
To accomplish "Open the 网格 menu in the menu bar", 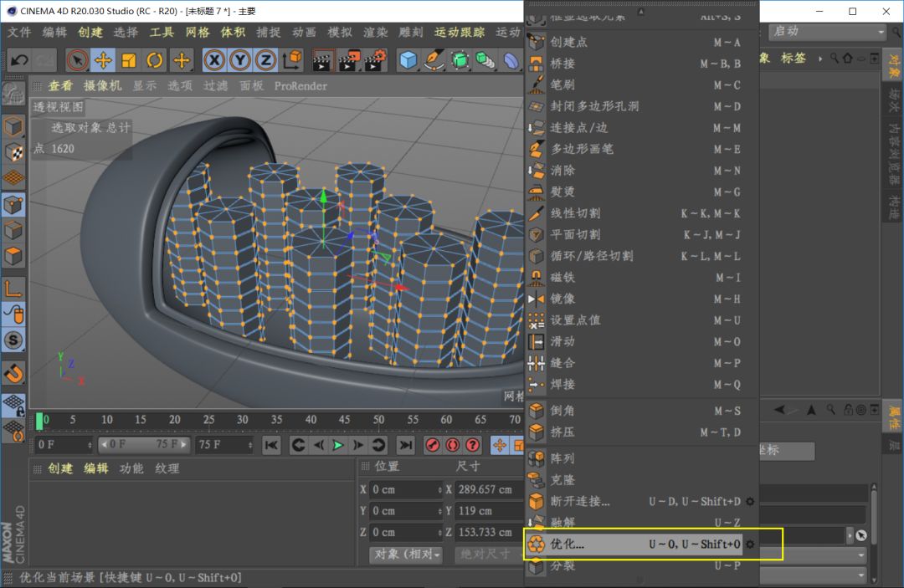I will pos(198,32).
